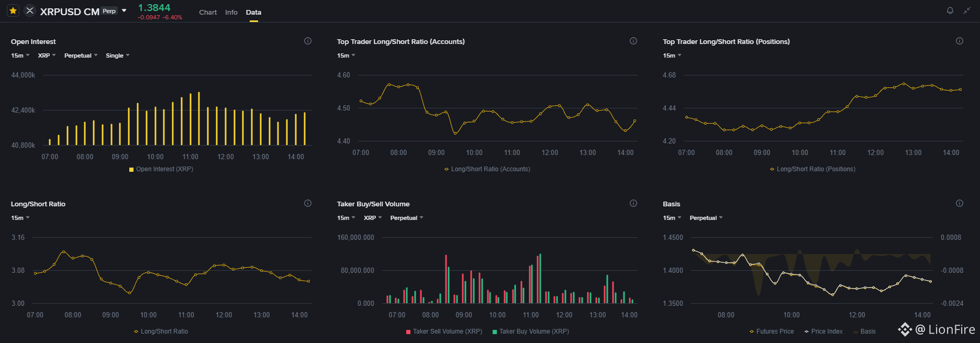This screenshot has width=980, height=343.
Task: Click 160,000.000 axis label in Taker Volume
Action: tap(356, 238)
